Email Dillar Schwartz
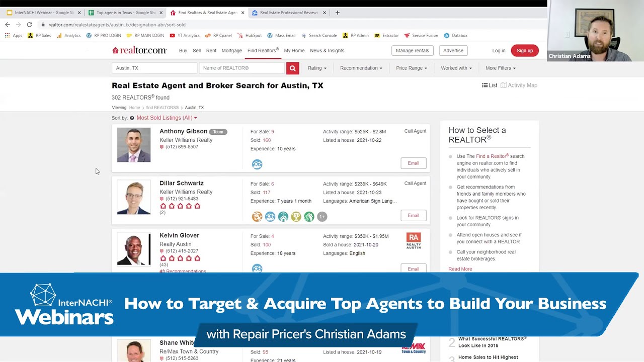 [x=414, y=215]
